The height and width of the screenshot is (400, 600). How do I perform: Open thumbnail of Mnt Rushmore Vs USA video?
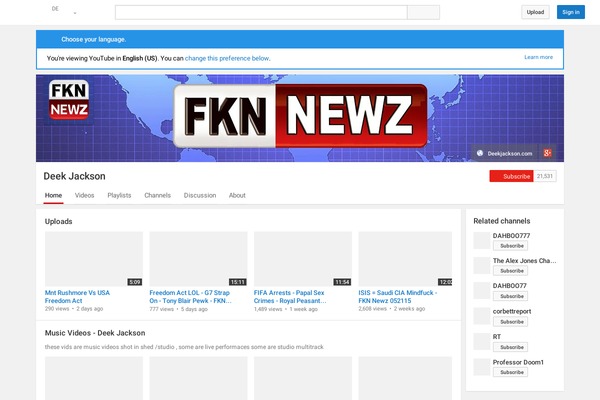tap(94, 259)
